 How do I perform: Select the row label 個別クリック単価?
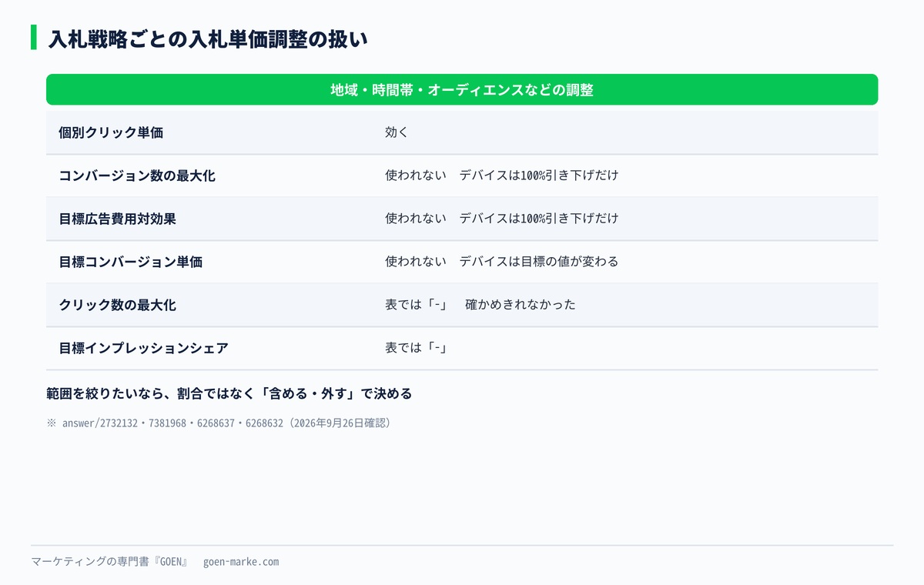(111, 132)
